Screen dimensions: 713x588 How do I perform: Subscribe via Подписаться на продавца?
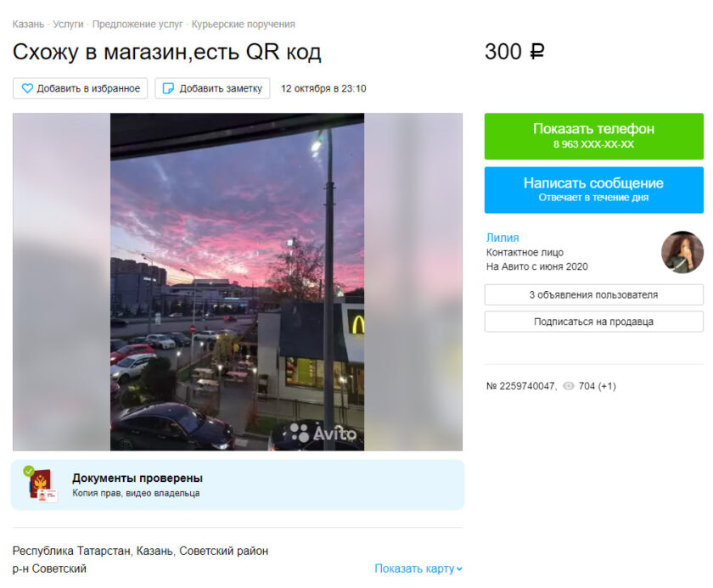tap(594, 322)
